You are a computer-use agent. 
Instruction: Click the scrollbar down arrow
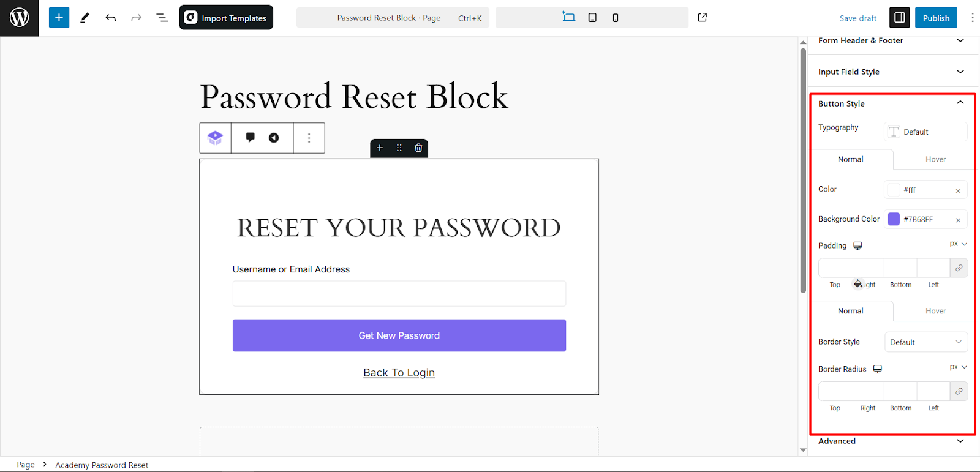click(803, 450)
